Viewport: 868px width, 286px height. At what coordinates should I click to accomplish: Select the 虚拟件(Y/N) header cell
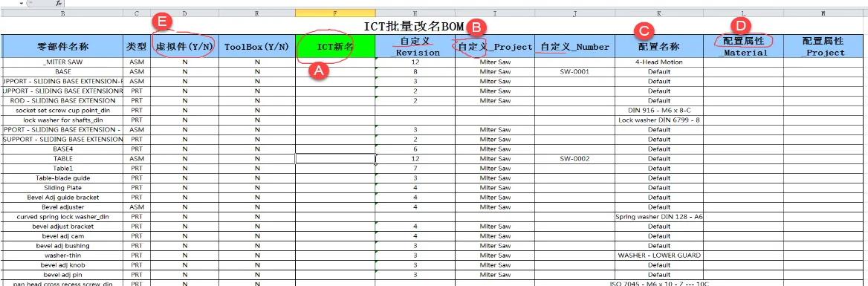tap(185, 47)
